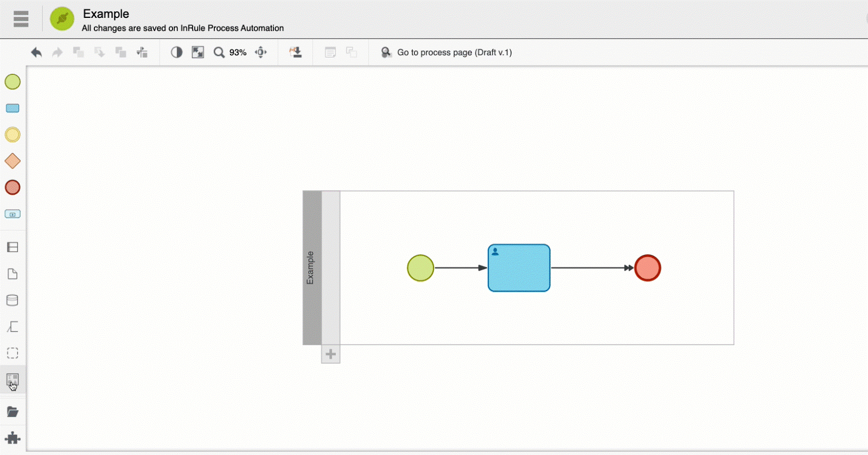This screenshot has height=455, width=868.
Task: Click the 93% zoom level value
Action: (238, 53)
